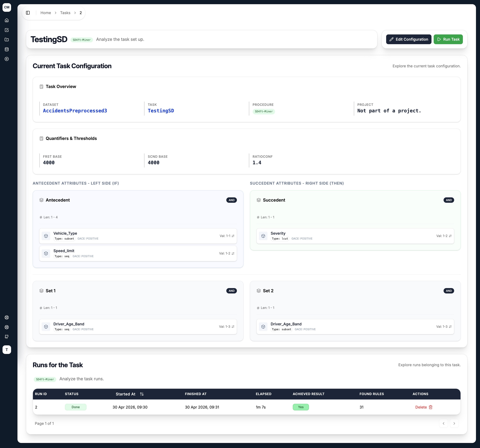Click the Severity cube icon

tap(263, 236)
